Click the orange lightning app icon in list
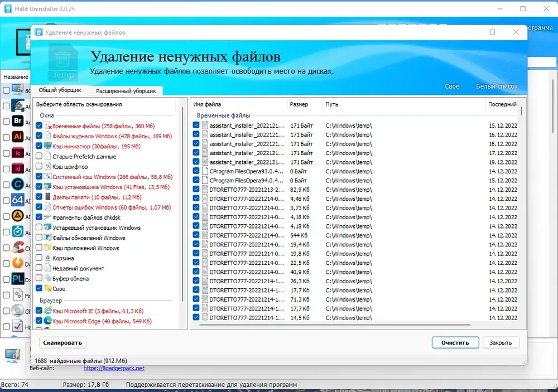 (x=17, y=263)
